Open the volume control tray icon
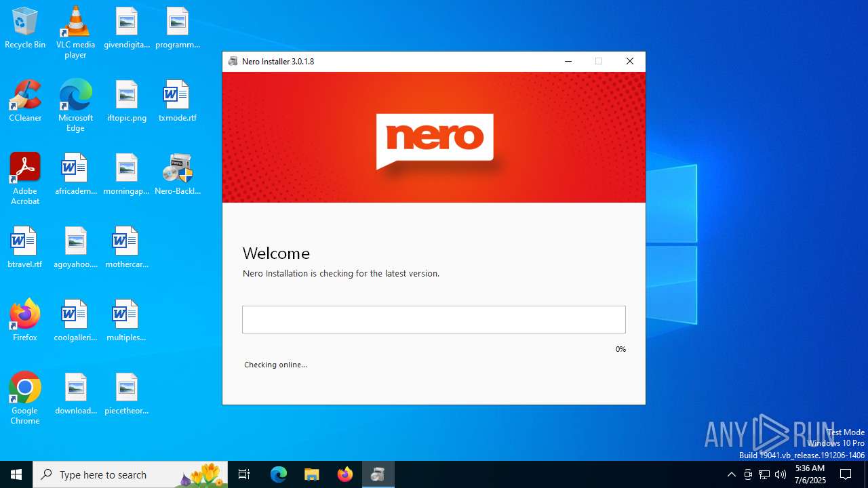The height and width of the screenshot is (488, 868). (781, 474)
